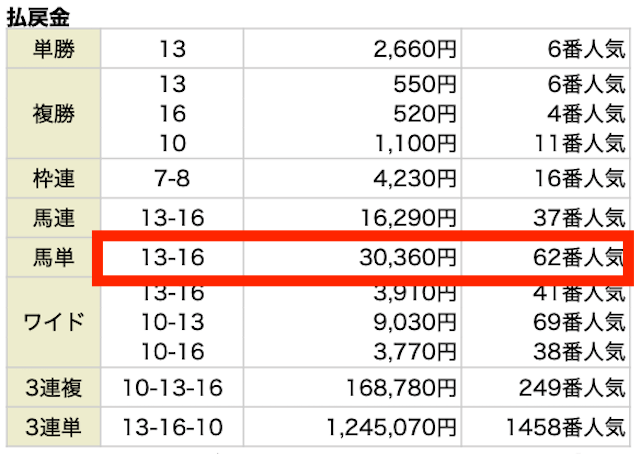Click the 7-8 bracket combination

pyautogui.click(x=172, y=179)
